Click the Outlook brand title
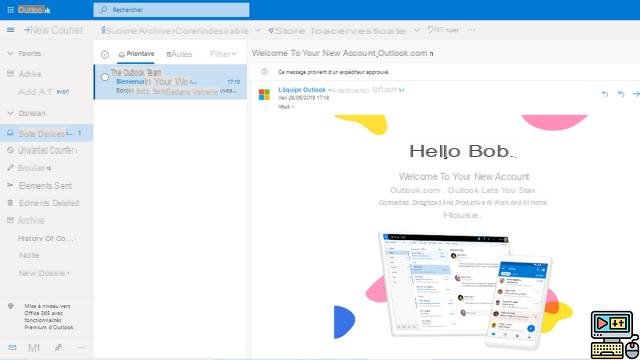640x360 pixels. [34, 10]
